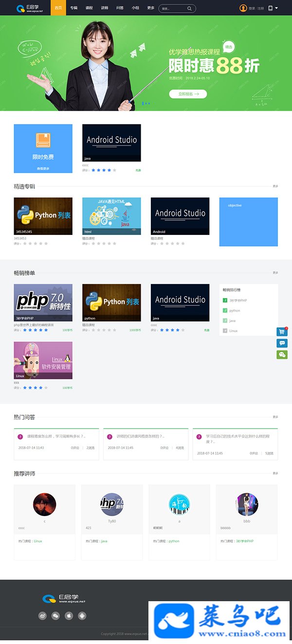Click 更多 next to 推荐讲师
Image resolution: width=292 pixels, height=644 pixels.
(275, 473)
